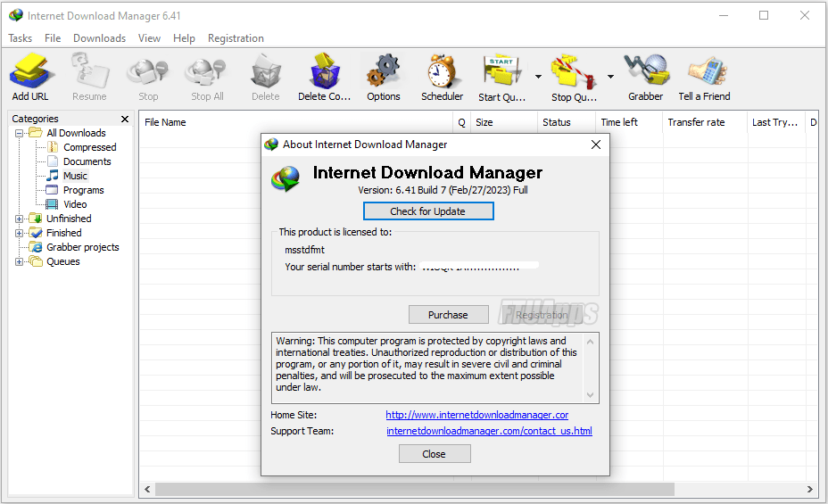This screenshot has width=828, height=504.
Task: Open Stop Queue dropdown arrow
Action: point(610,77)
